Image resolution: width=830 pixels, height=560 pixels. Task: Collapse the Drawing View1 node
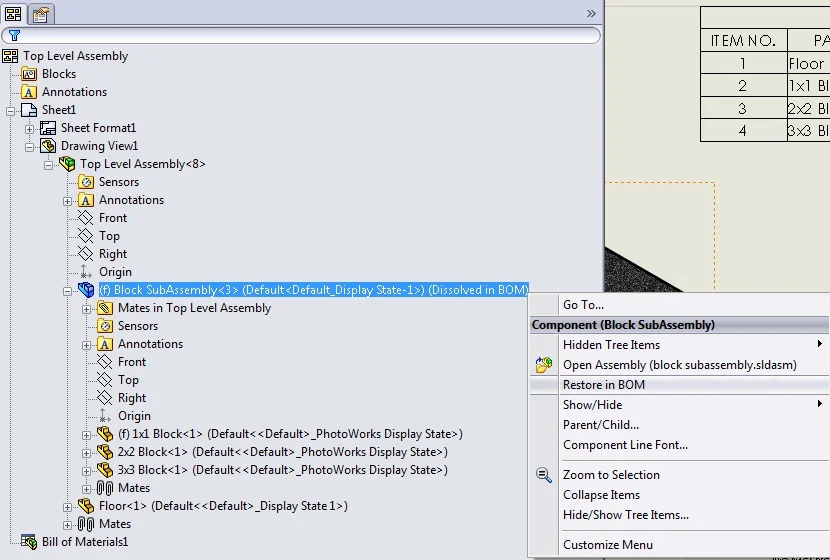click(30, 147)
